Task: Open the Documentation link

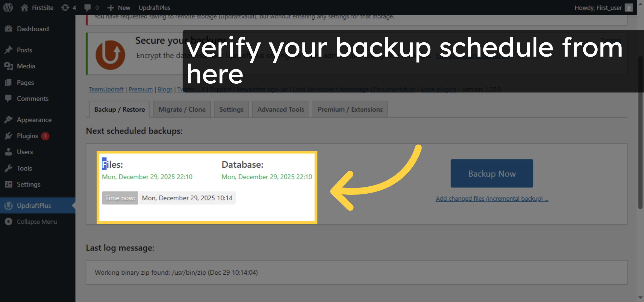Action: coord(394,89)
